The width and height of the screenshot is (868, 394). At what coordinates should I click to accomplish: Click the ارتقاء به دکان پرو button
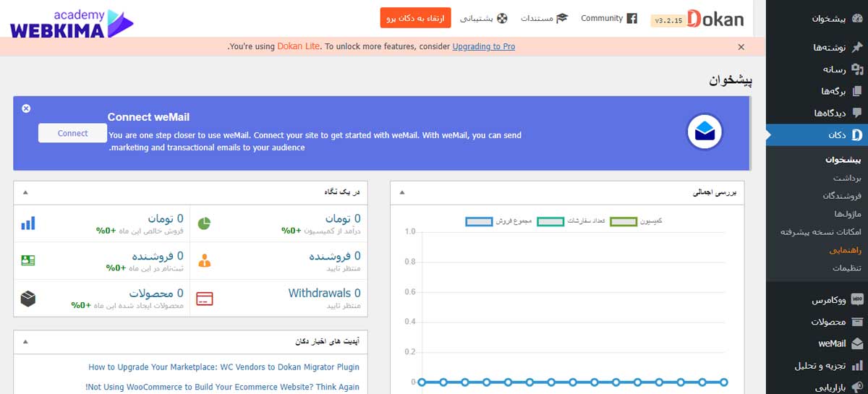(415, 18)
